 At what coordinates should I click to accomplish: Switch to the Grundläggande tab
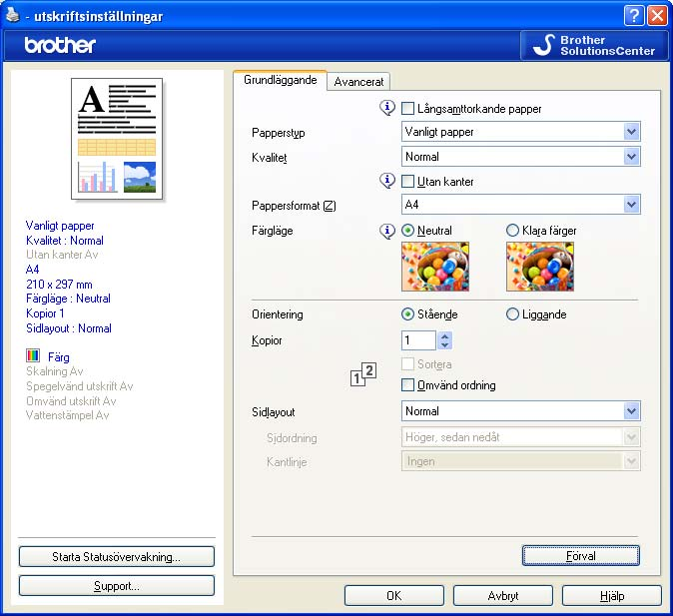(x=280, y=80)
